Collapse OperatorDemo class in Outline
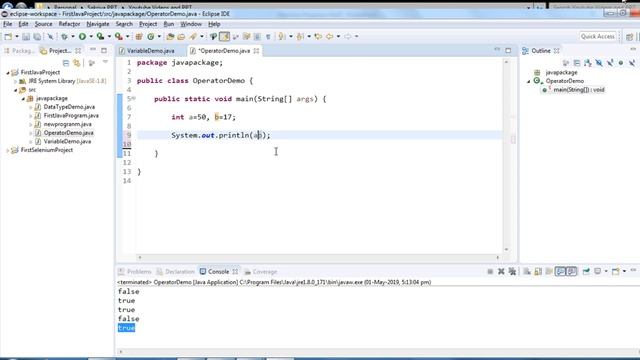The width and height of the screenshot is (640, 360). point(529,81)
